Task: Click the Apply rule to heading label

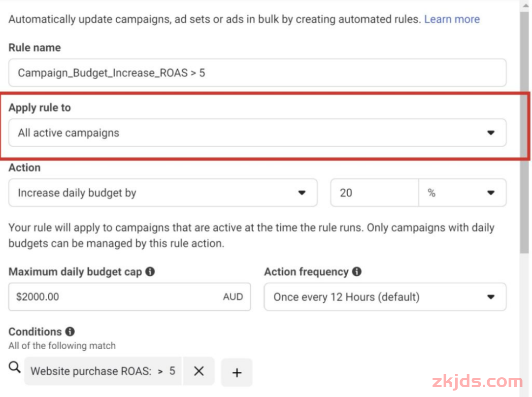Action: click(x=39, y=108)
